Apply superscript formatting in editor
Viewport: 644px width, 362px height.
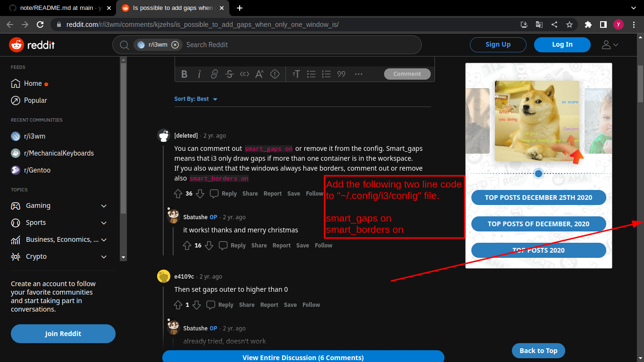259,74
